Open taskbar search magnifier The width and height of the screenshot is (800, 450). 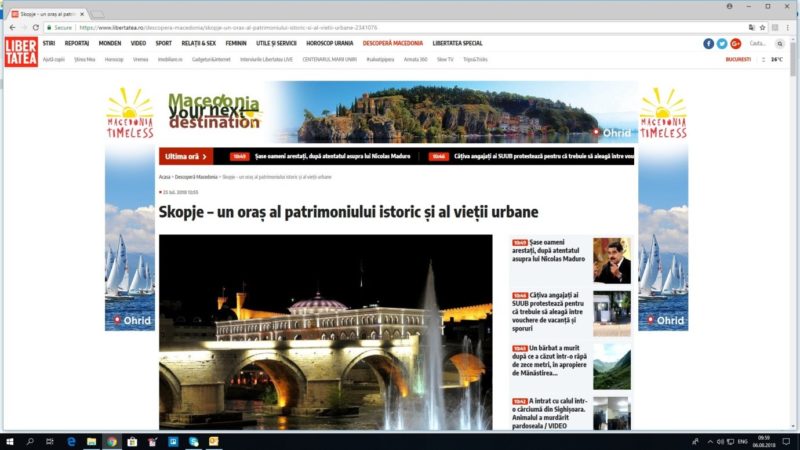click(x=30, y=441)
